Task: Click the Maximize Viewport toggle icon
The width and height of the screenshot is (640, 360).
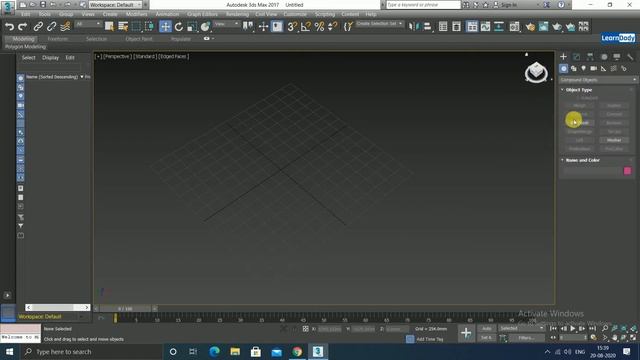Action: [633, 338]
